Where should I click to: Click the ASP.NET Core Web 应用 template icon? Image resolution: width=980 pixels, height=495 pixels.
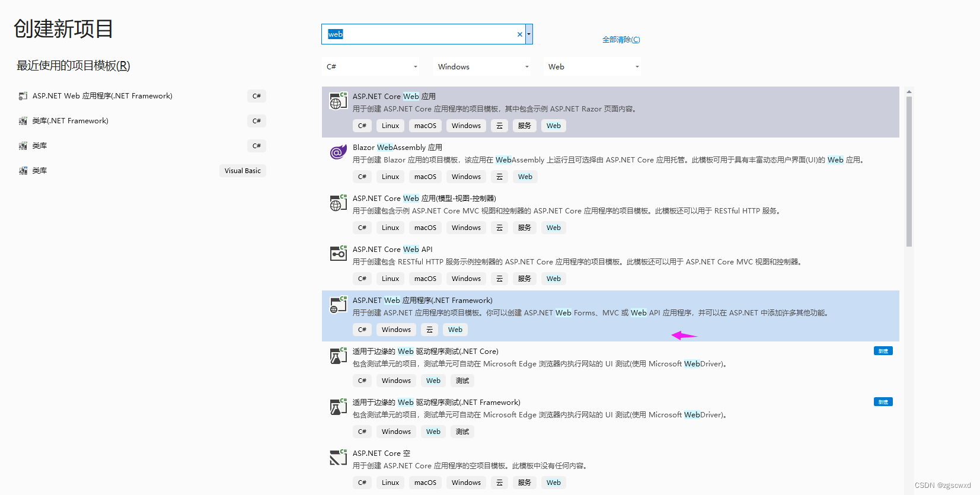tap(338, 101)
